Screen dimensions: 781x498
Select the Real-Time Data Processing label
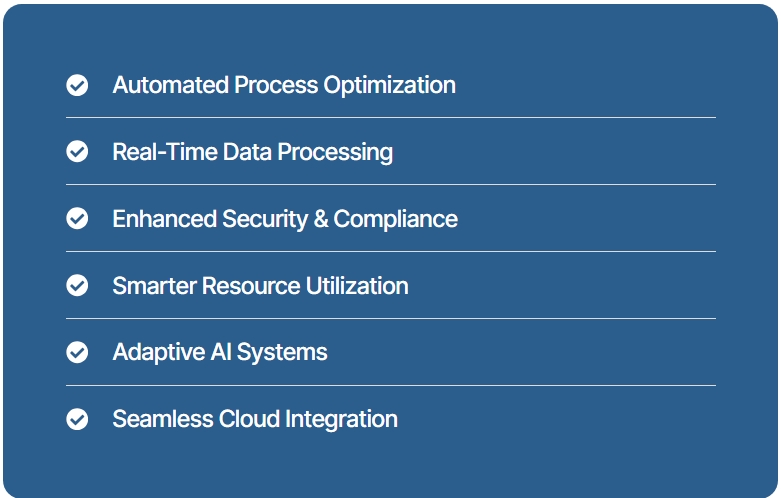click(x=253, y=152)
